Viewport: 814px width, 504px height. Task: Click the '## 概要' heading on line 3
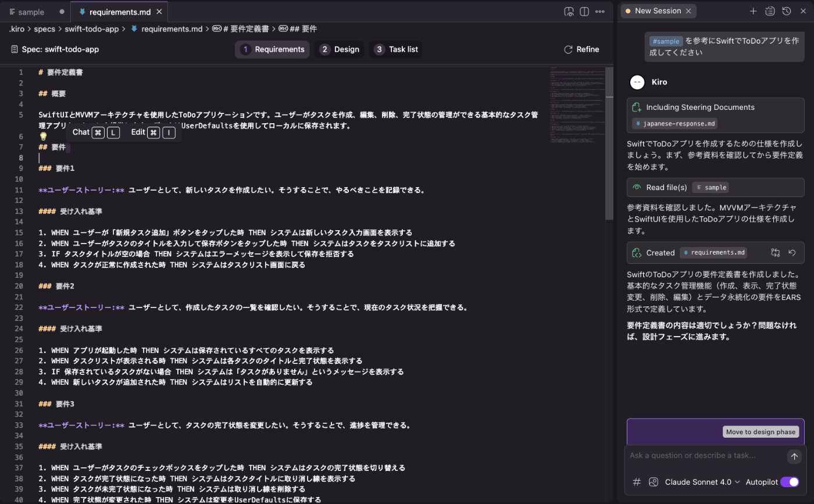(x=52, y=94)
